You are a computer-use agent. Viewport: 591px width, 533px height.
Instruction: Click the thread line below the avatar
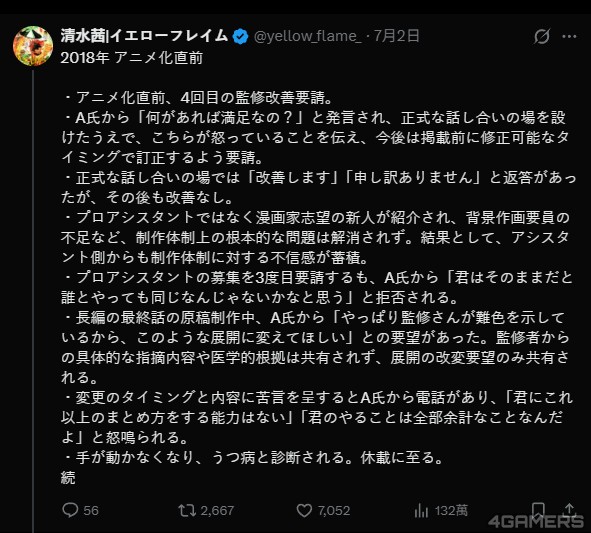tap(33, 300)
